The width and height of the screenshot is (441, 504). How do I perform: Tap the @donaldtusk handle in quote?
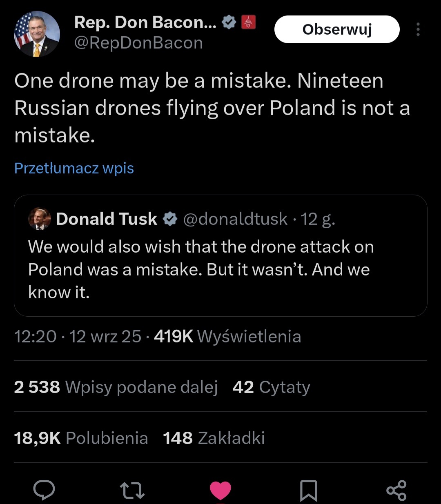(235, 219)
